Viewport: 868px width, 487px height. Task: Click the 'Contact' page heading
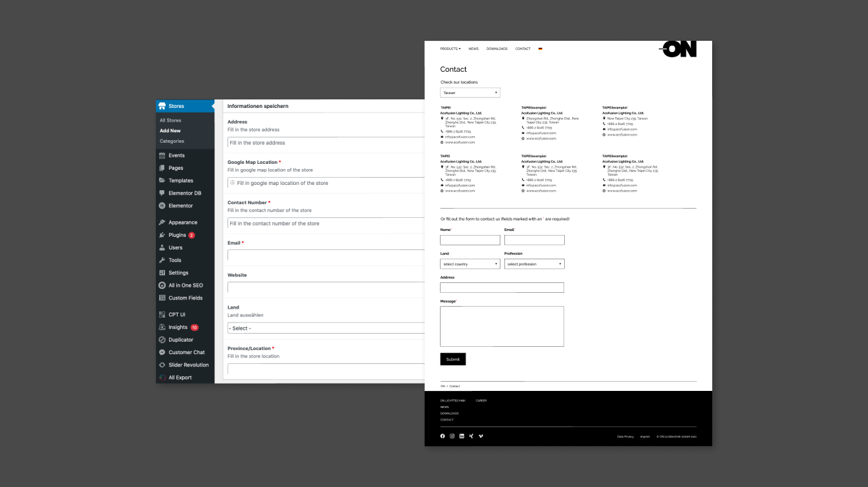pyautogui.click(x=454, y=69)
